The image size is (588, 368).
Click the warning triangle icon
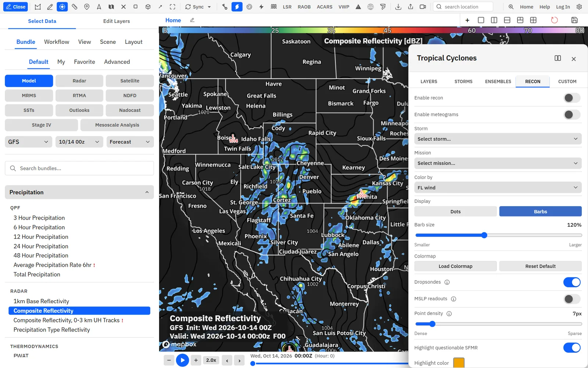click(x=358, y=7)
